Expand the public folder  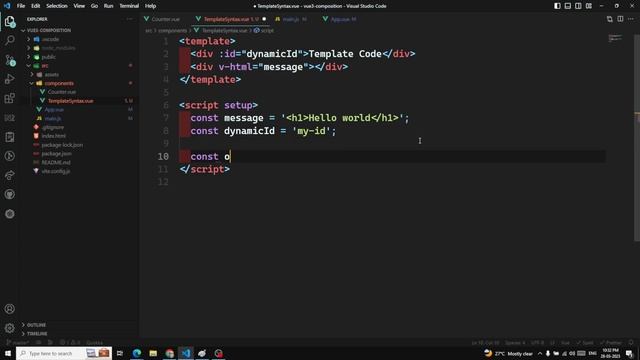(48, 57)
